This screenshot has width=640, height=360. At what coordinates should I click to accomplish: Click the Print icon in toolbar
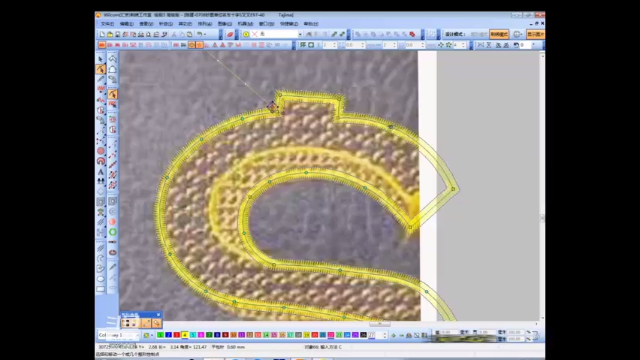tap(141, 35)
